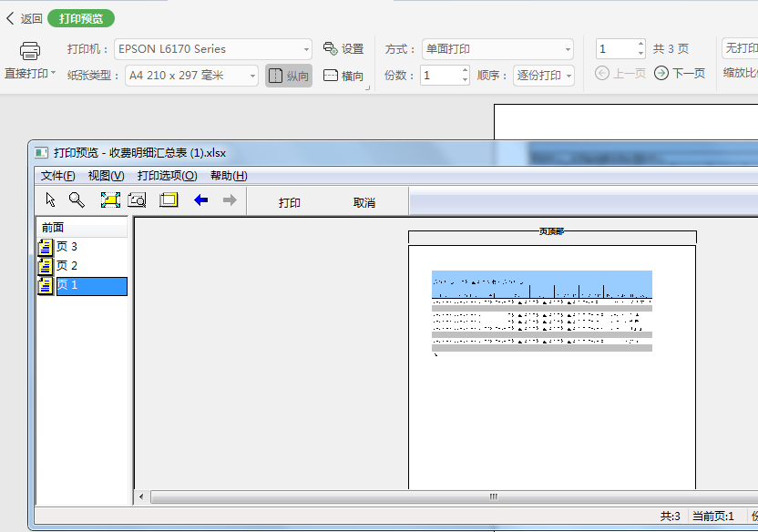The image size is (758, 532).
Task: Select the 打印预览 green tab
Action: (81, 19)
